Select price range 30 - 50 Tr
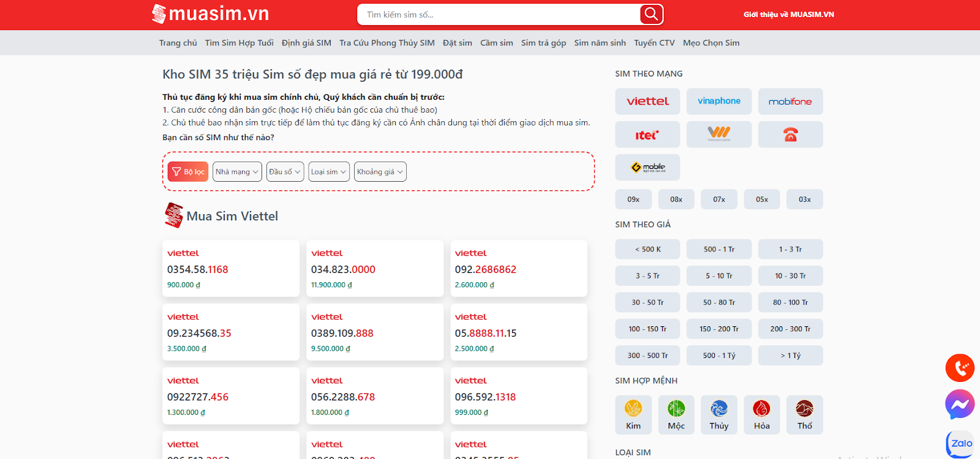This screenshot has height=459, width=980. 647,302
